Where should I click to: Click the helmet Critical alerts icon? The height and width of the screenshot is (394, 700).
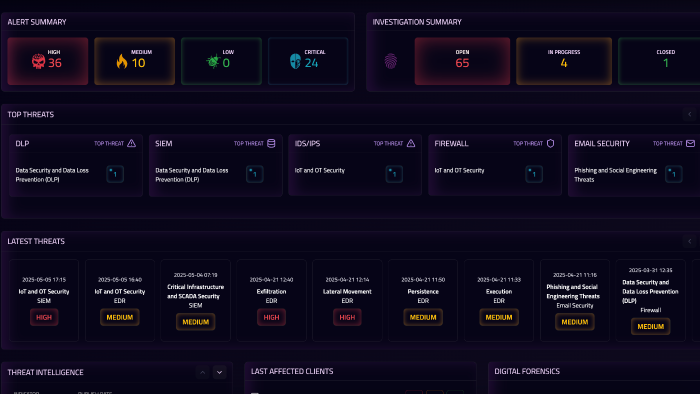coord(295,61)
